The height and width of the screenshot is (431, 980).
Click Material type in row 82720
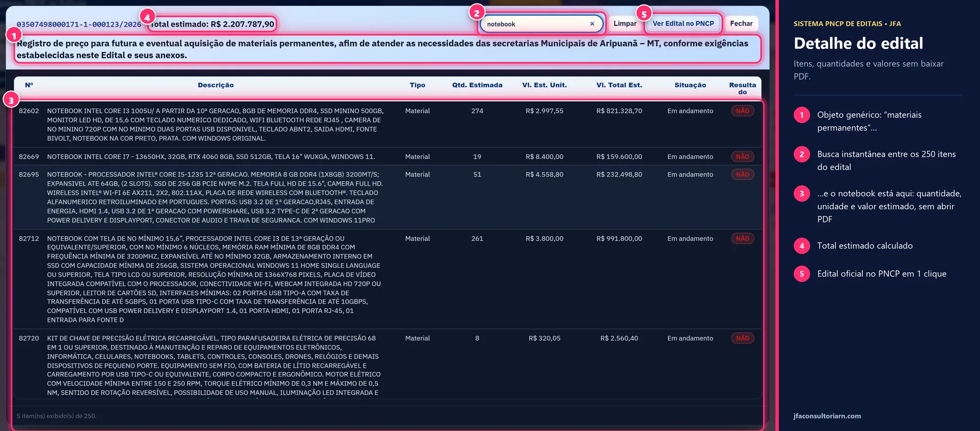pos(417,338)
